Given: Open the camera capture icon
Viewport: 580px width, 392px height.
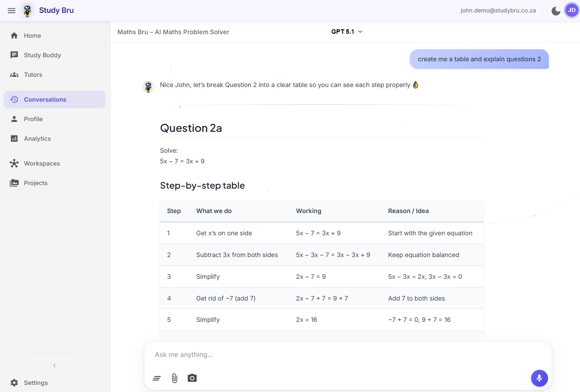Looking at the screenshot, I should [x=192, y=378].
